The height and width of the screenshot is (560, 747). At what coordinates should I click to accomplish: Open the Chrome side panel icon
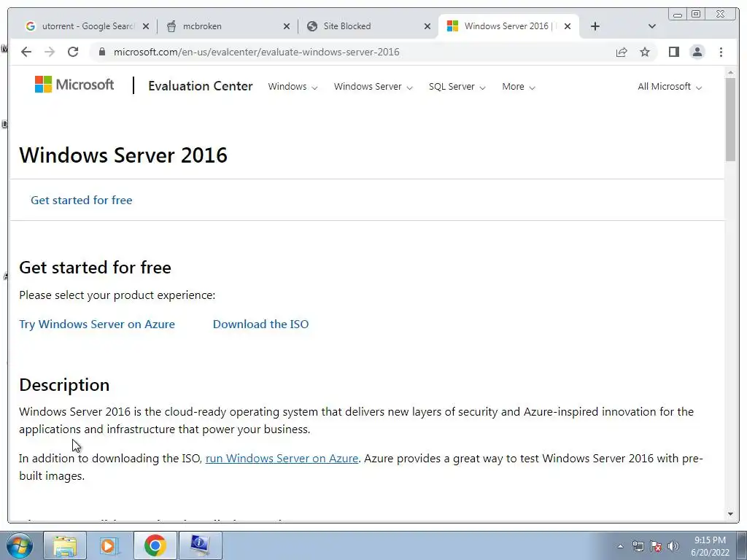pos(673,52)
